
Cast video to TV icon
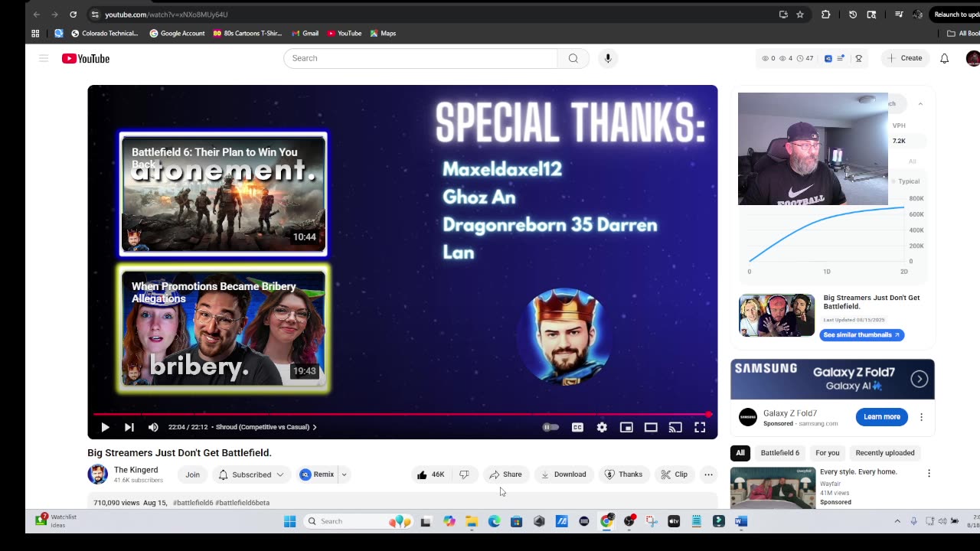tap(675, 427)
